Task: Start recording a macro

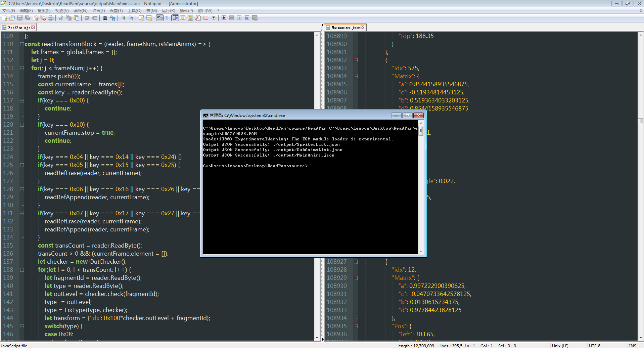Action: pos(224,18)
